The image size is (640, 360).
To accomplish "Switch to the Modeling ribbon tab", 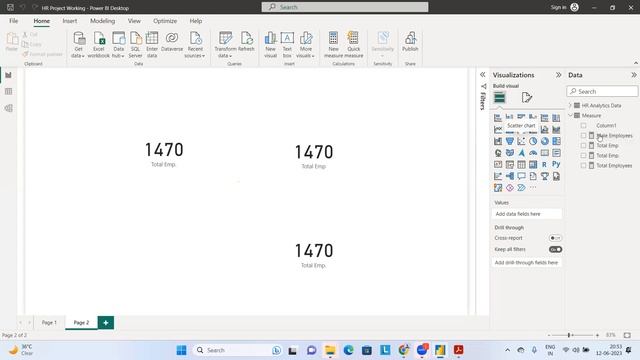I will coord(102,21).
